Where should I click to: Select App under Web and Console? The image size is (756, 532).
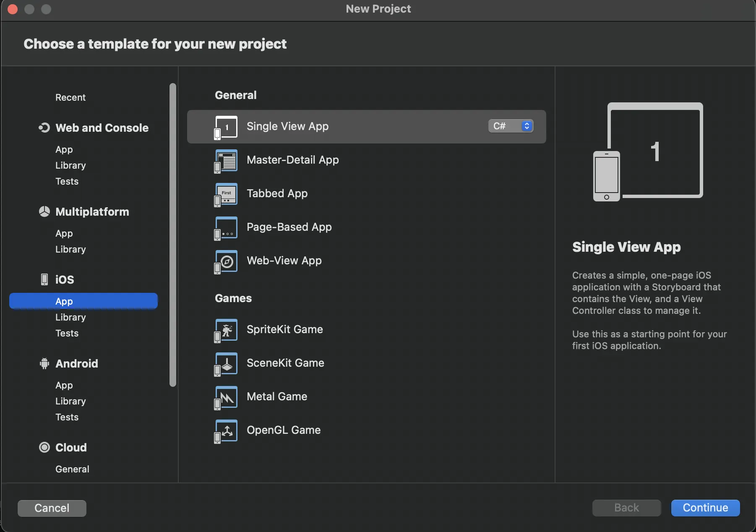tap(64, 149)
